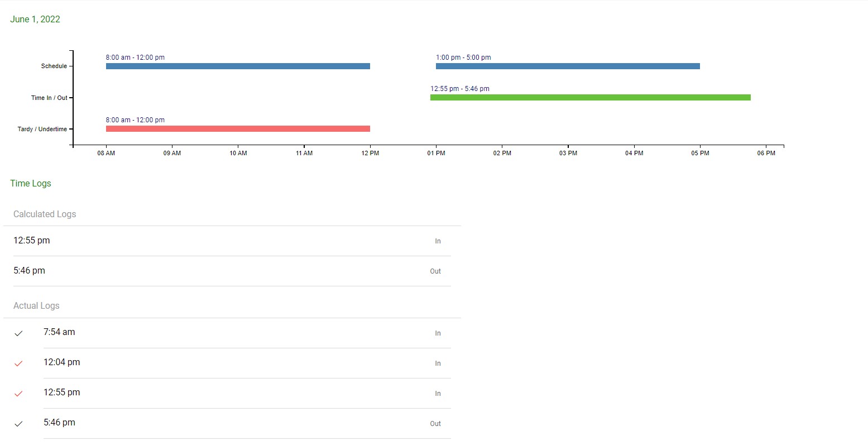The height and width of the screenshot is (445, 868).
Task: Select the 12:04 pm actual log row
Action: (x=62, y=362)
